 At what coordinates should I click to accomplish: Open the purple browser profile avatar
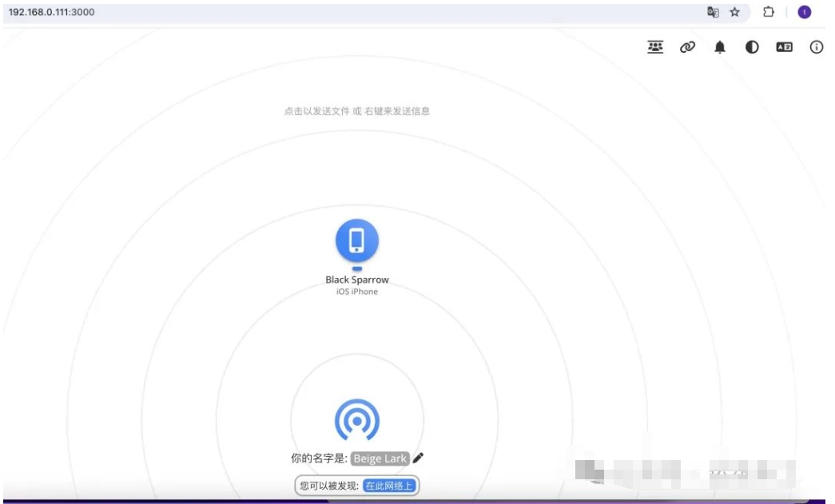point(804,12)
